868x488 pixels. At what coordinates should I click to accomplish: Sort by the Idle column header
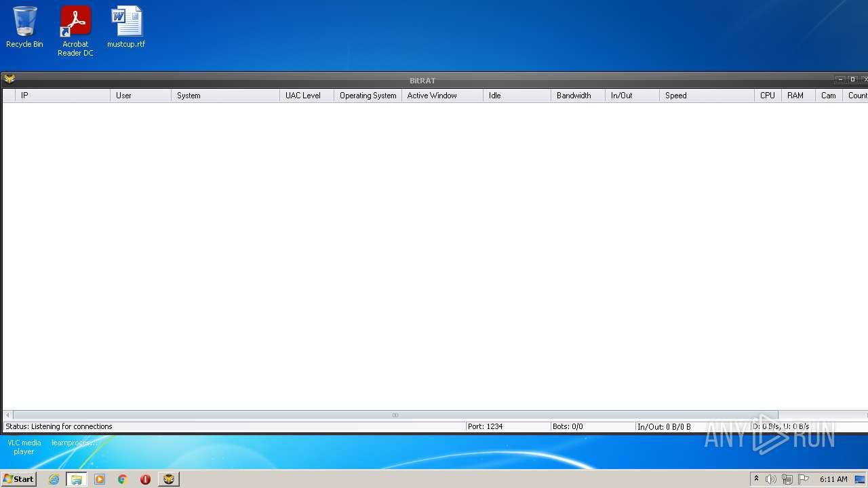(517, 96)
